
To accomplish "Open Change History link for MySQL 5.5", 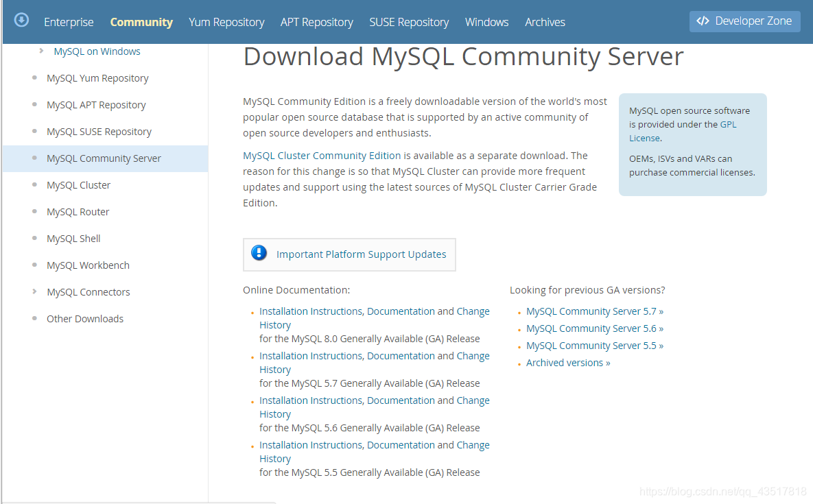I will pyautogui.click(x=375, y=452).
